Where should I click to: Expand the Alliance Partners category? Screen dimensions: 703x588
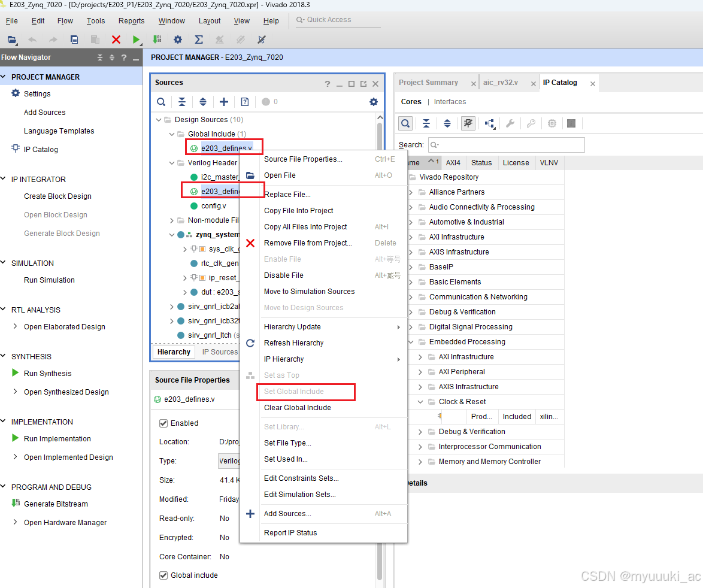pyautogui.click(x=410, y=192)
